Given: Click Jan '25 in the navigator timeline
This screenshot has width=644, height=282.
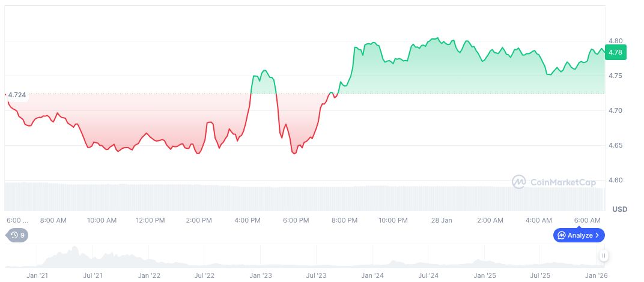Looking at the screenshot, I should [485, 275].
